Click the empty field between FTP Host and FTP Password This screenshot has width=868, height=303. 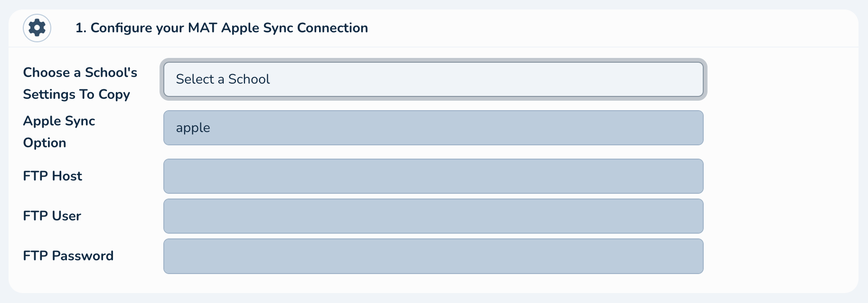click(x=433, y=216)
